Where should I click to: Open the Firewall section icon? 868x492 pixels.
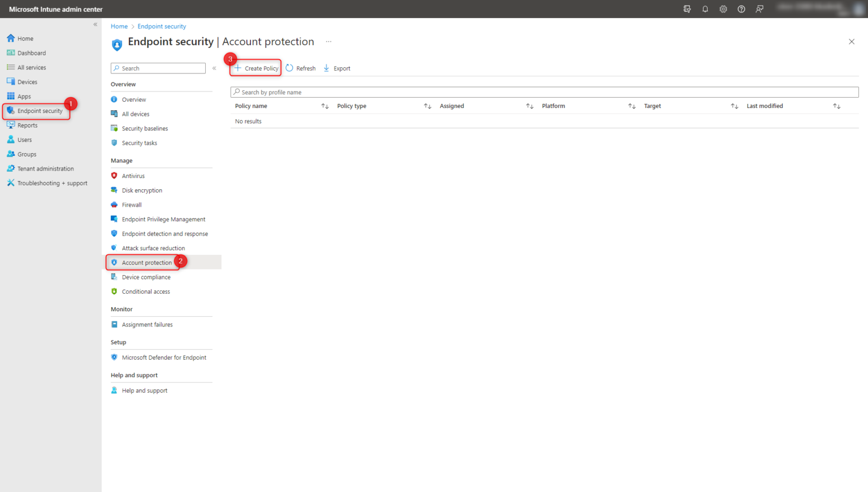[x=115, y=204]
